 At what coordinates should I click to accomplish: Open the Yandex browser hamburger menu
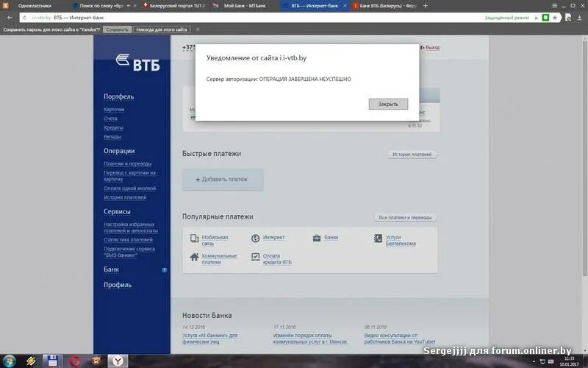point(555,6)
